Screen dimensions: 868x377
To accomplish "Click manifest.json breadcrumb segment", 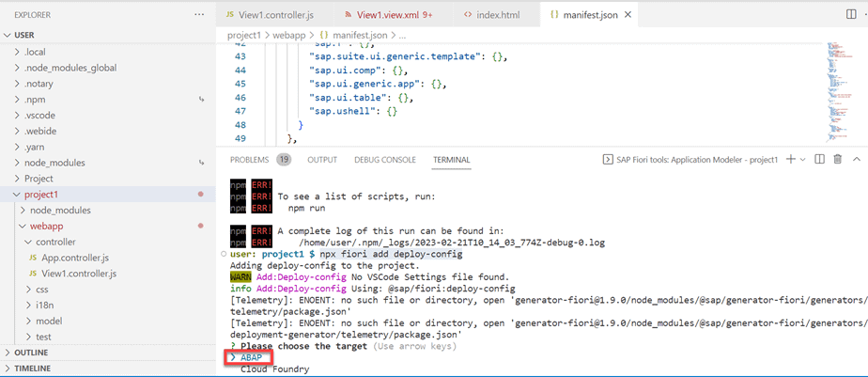I will (x=360, y=35).
